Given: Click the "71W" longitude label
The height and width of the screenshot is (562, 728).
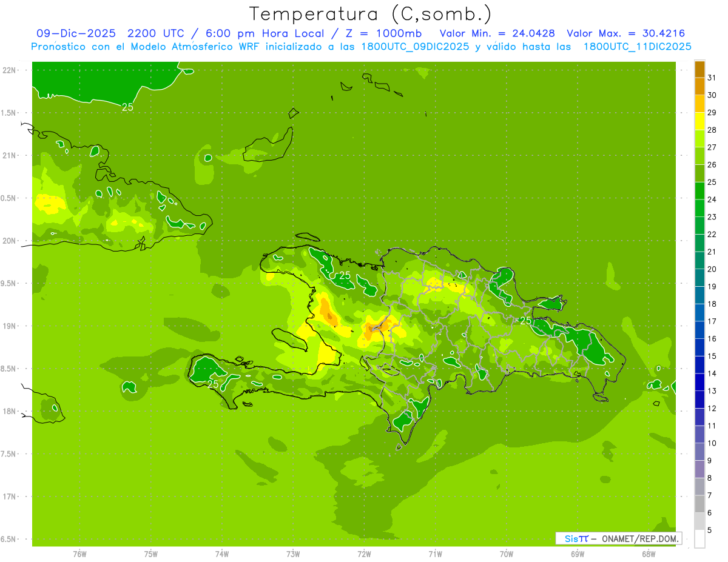Looking at the screenshot, I should point(435,554).
